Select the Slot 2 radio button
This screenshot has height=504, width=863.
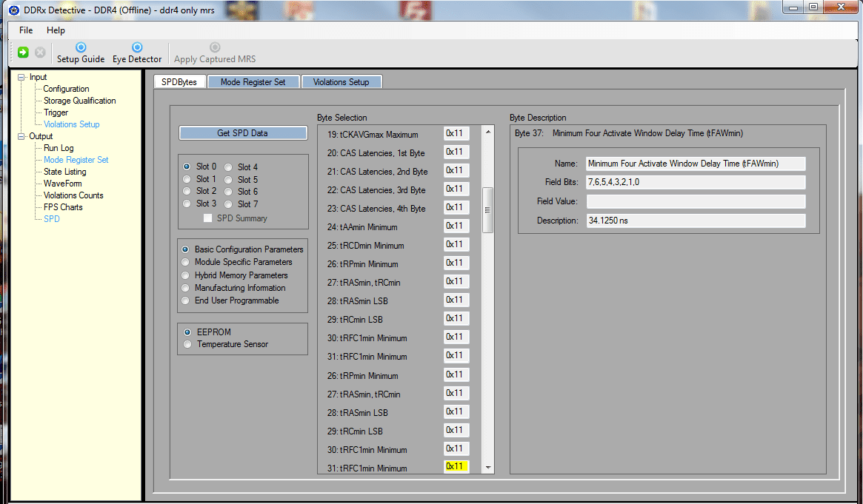point(187,191)
